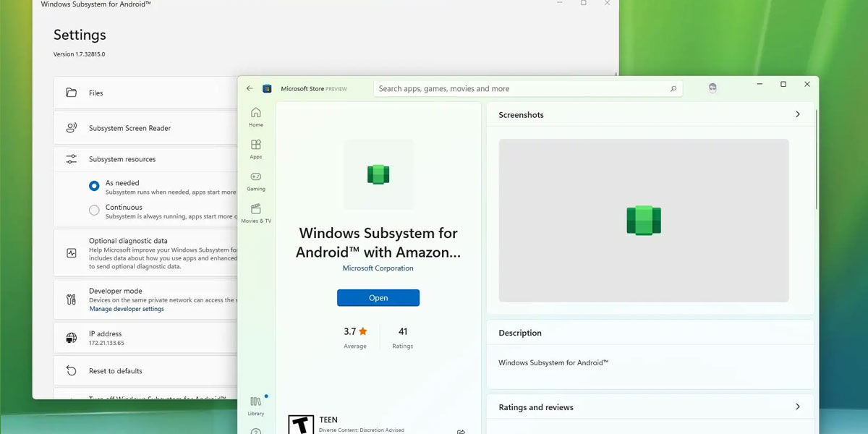Open Microsoft Corporation publisher link
This screenshot has width=868, height=434.
click(378, 268)
